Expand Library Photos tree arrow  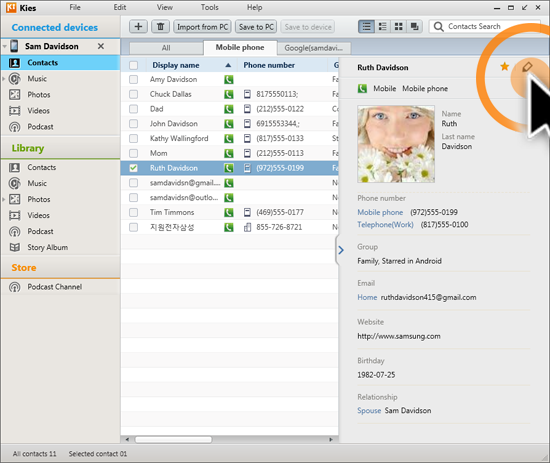coord(4,199)
